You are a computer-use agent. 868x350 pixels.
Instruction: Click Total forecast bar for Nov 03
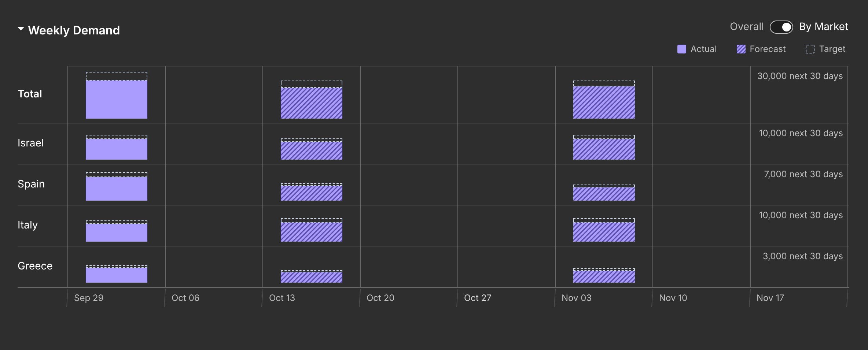coord(604,102)
